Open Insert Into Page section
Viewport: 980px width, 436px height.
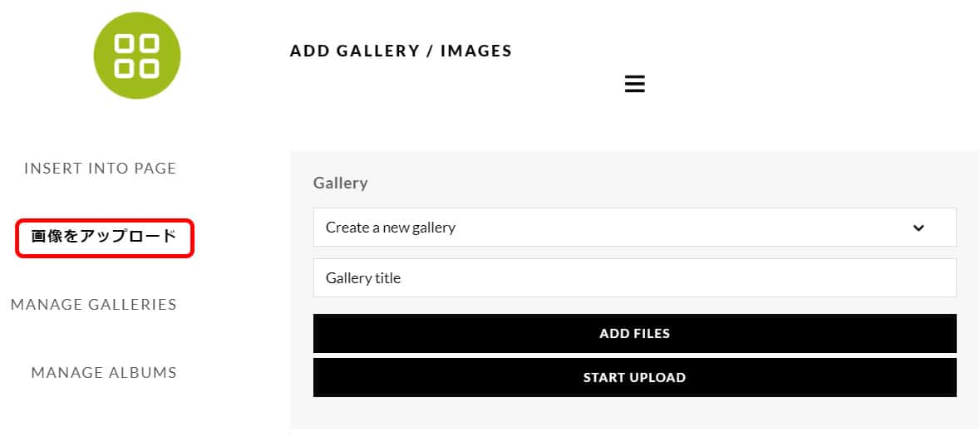click(x=101, y=169)
